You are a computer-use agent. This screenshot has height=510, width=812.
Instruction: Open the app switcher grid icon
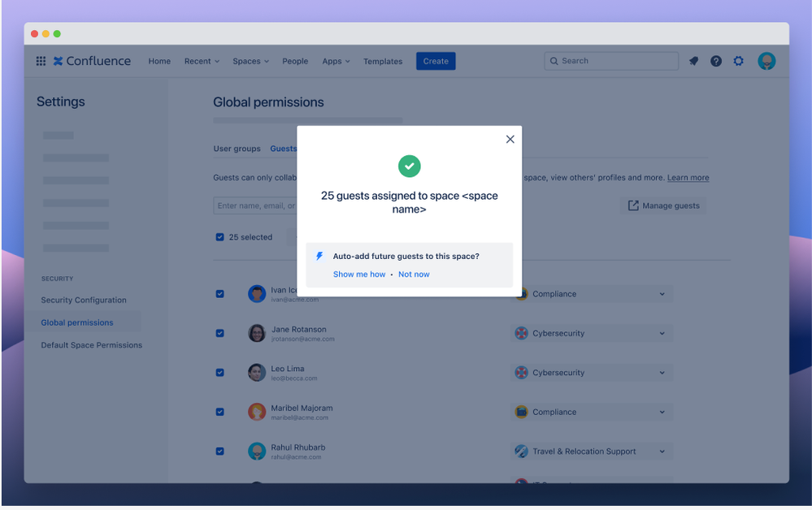[41, 61]
